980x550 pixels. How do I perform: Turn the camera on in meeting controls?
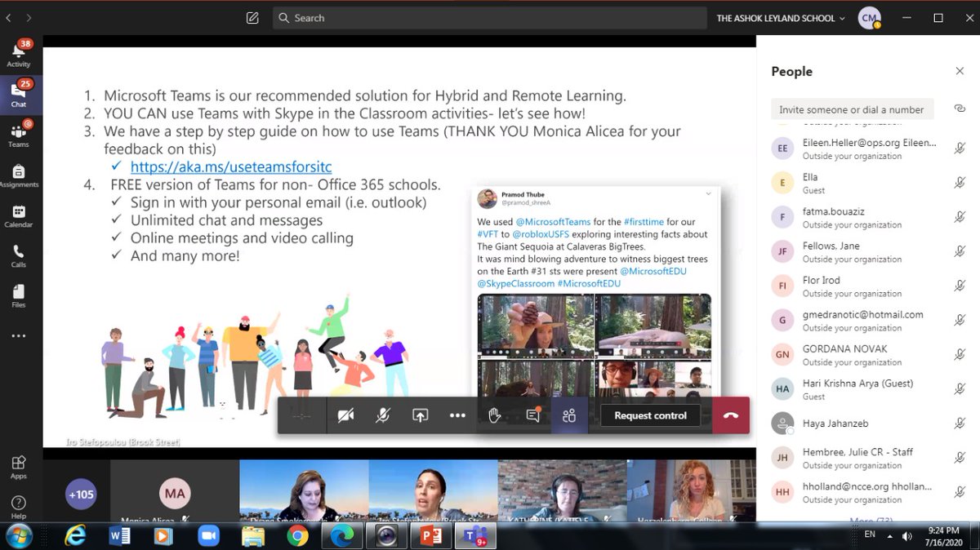(x=345, y=415)
